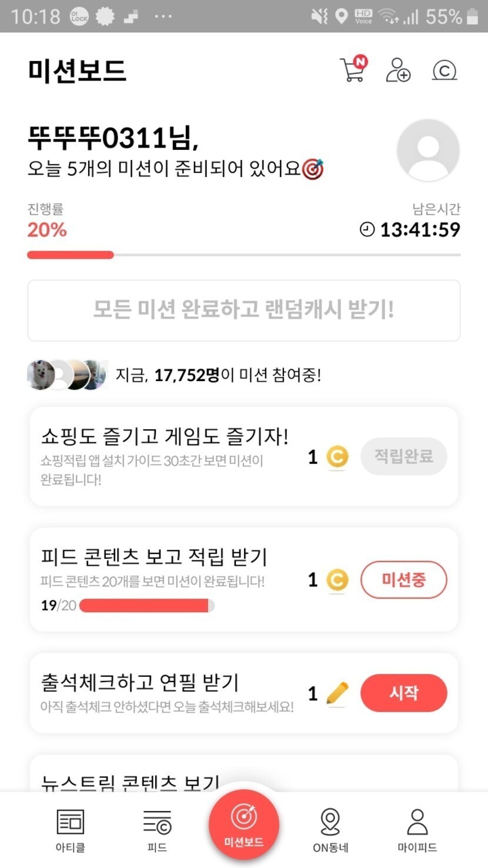Tap the 미션중 button
This screenshot has width=488, height=868.
click(403, 580)
